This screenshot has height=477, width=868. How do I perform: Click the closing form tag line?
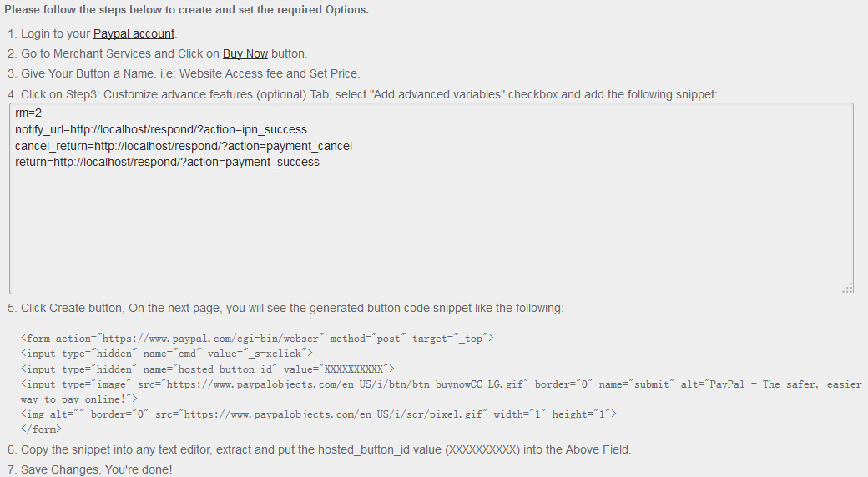pyautogui.click(x=41, y=429)
